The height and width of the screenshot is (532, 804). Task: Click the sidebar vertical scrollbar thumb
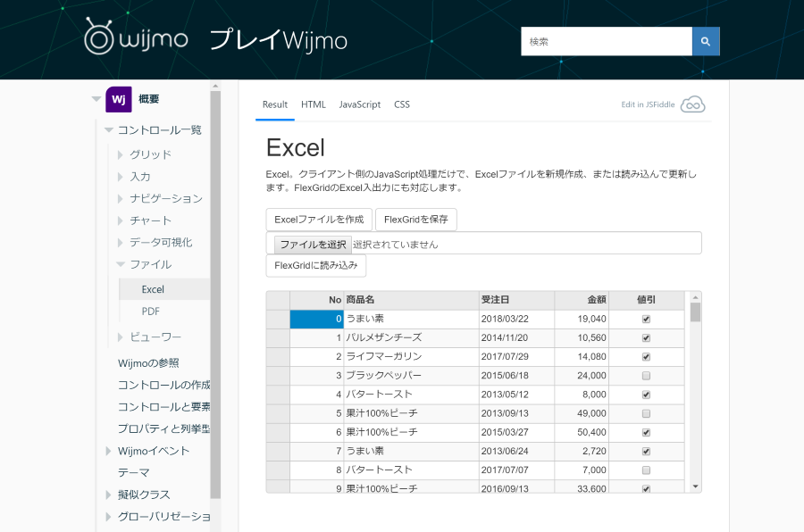click(215, 295)
